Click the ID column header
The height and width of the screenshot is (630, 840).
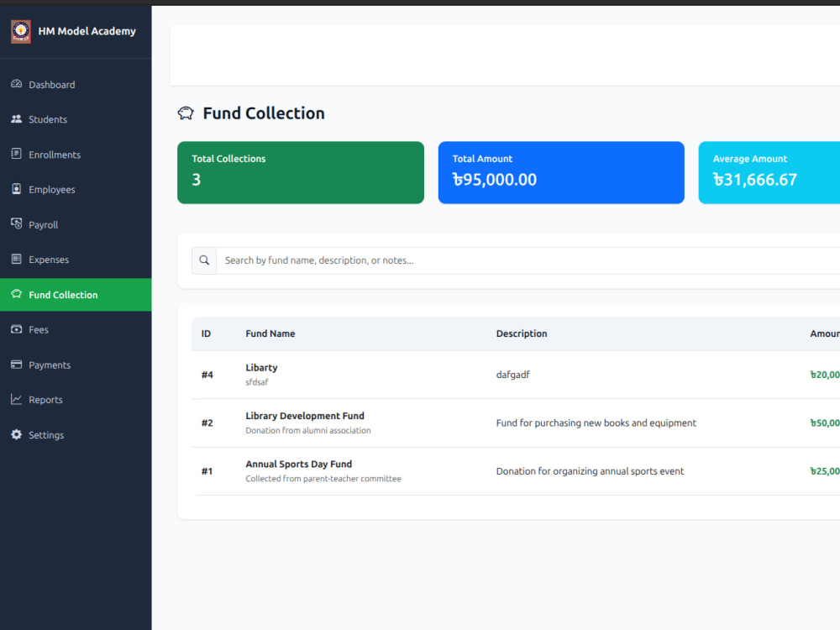[x=206, y=333]
